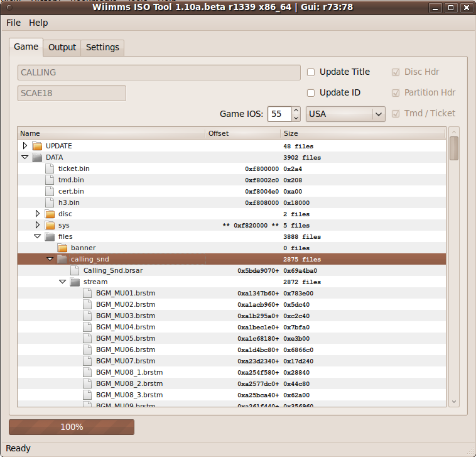Click the BGM_MU01.brstm file icon
Viewport: 476px width, 457px height.
click(x=87, y=293)
